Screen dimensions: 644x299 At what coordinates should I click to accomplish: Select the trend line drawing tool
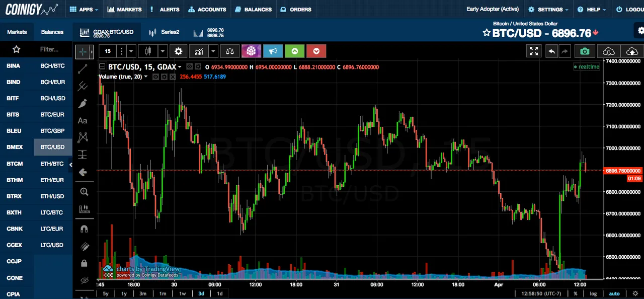[x=83, y=69]
